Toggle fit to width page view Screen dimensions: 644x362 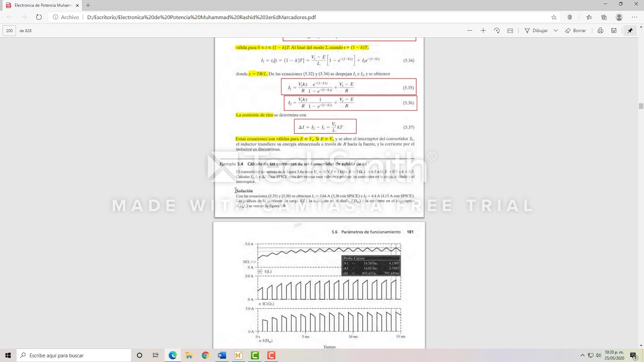(510, 31)
